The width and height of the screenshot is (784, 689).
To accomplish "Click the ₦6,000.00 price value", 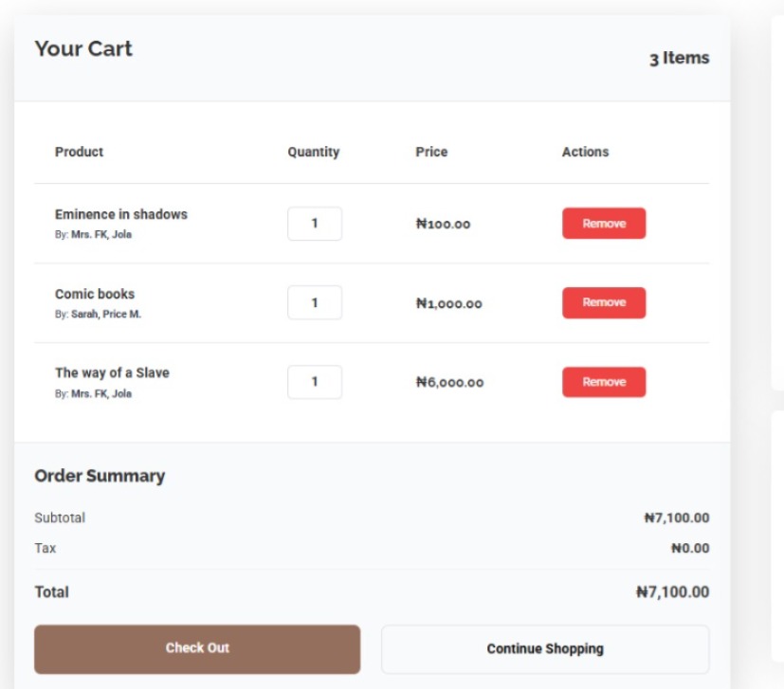I will [449, 383].
